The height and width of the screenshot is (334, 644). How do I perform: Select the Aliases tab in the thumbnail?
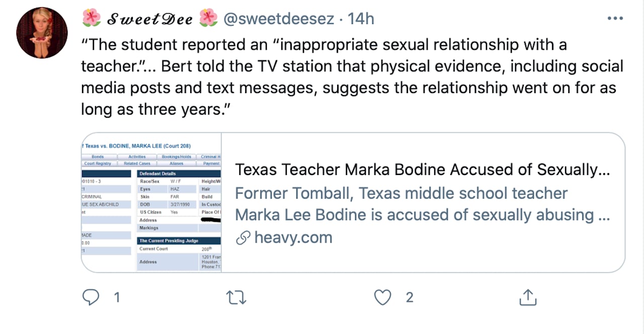pyautogui.click(x=176, y=163)
